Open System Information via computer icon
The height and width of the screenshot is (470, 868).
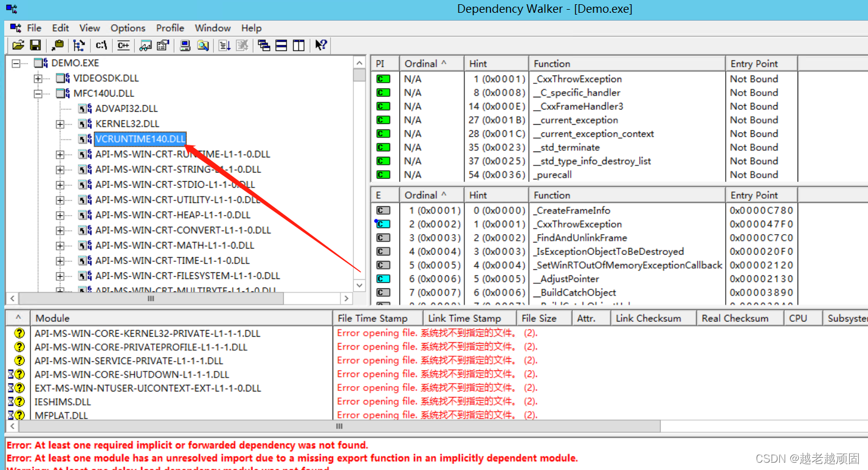click(185, 45)
